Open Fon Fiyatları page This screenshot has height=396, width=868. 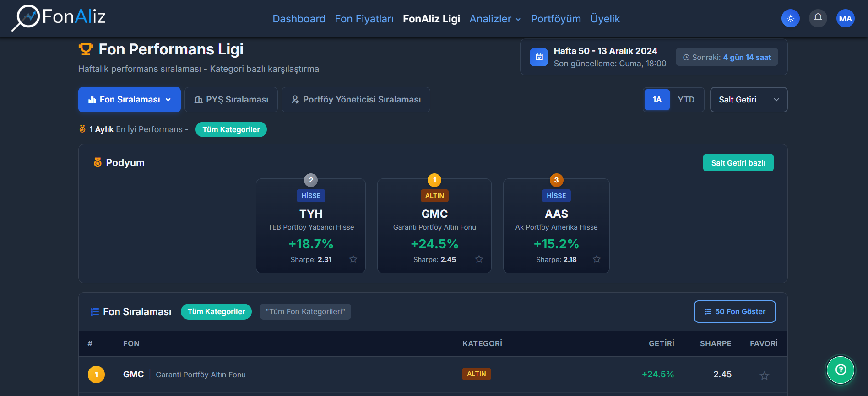(x=364, y=19)
